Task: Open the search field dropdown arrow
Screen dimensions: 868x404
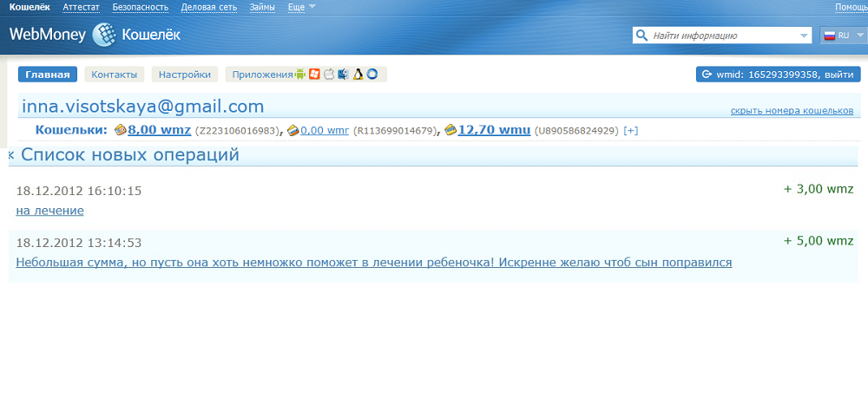Action: coord(805,36)
